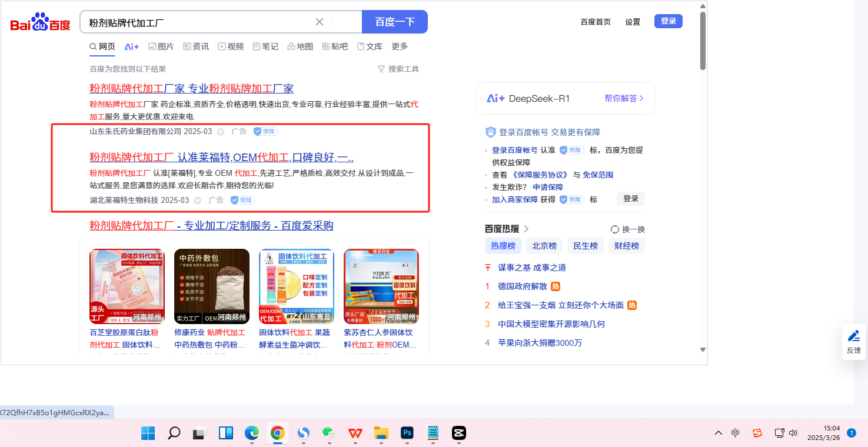Open Microsoft Edge from the taskbar
Screen dimensions: 868x447
pyautogui.click(x=252, y=433)
